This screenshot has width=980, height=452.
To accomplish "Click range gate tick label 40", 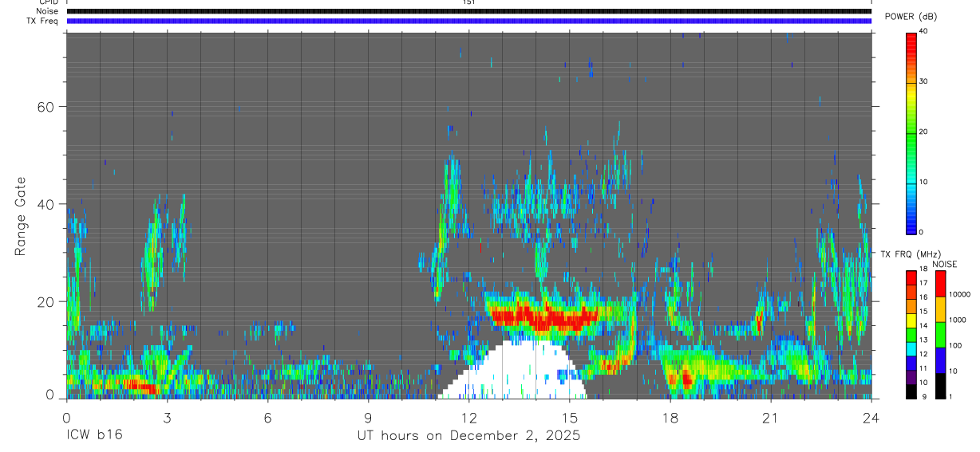I will point(46,204).
